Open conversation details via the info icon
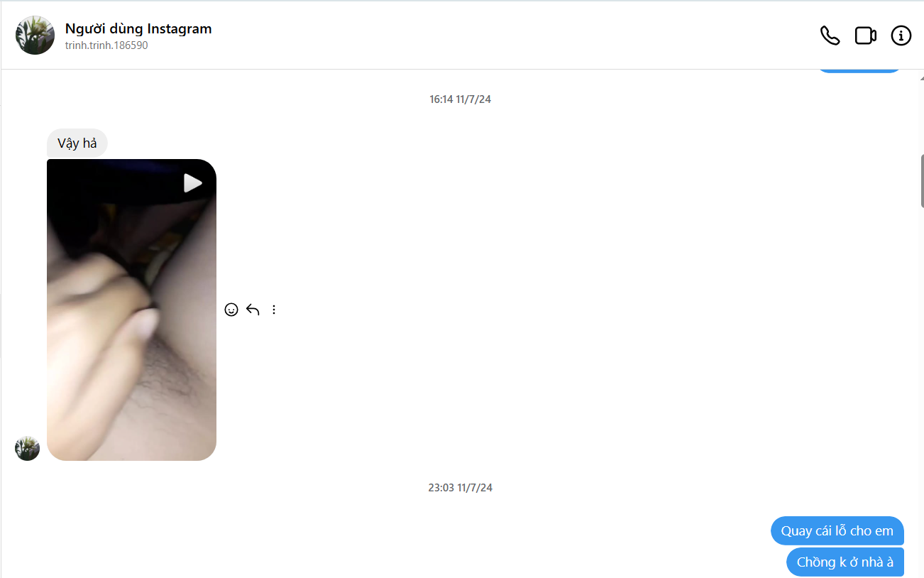Viewport: 924px width, 578px height. coord(901,36)
